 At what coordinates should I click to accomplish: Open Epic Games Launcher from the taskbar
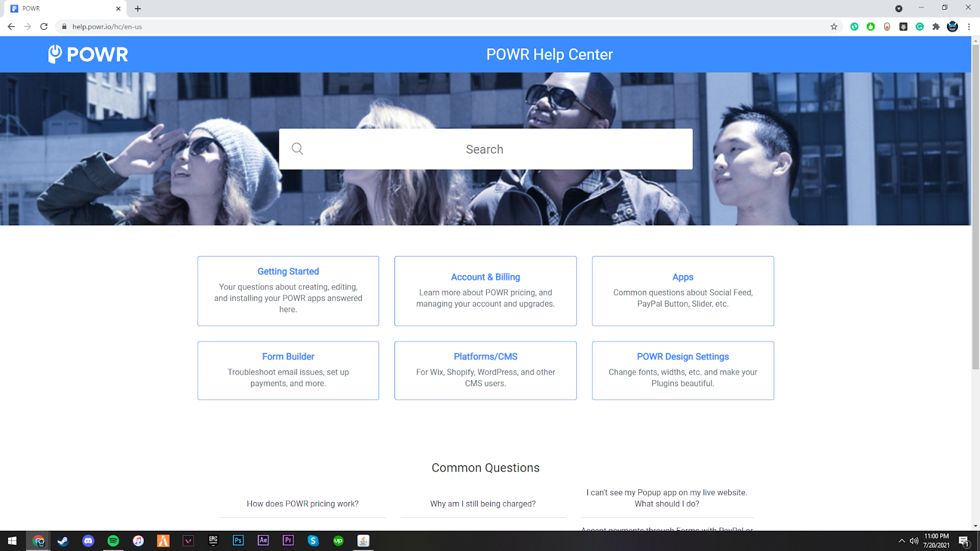pos(213,541)
